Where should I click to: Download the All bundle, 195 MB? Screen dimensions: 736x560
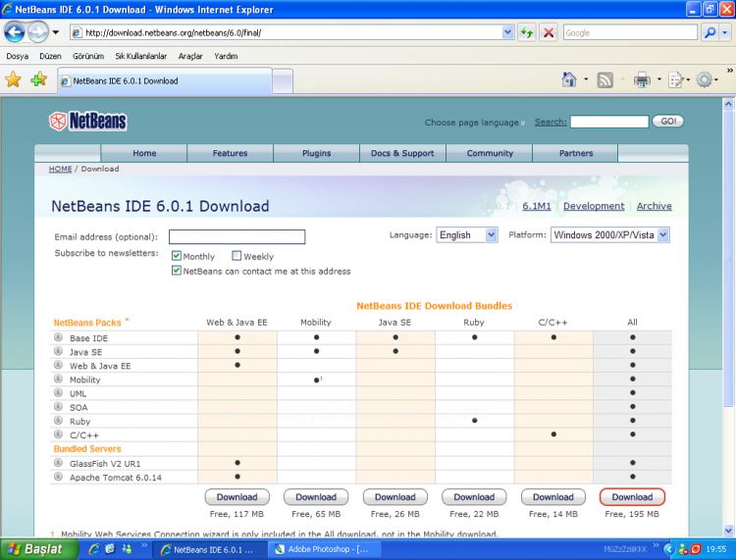point(632,496)
